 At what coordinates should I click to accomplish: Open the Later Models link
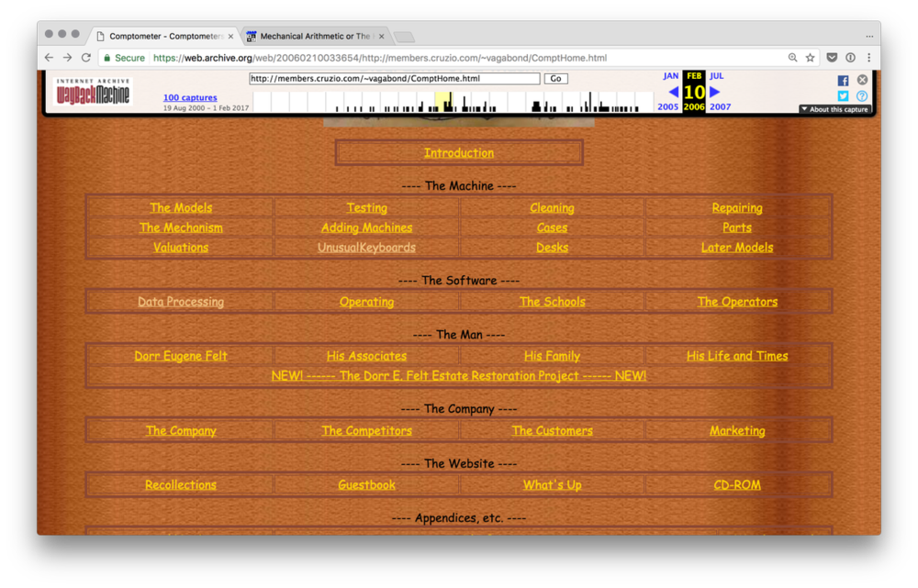[737, 248]
